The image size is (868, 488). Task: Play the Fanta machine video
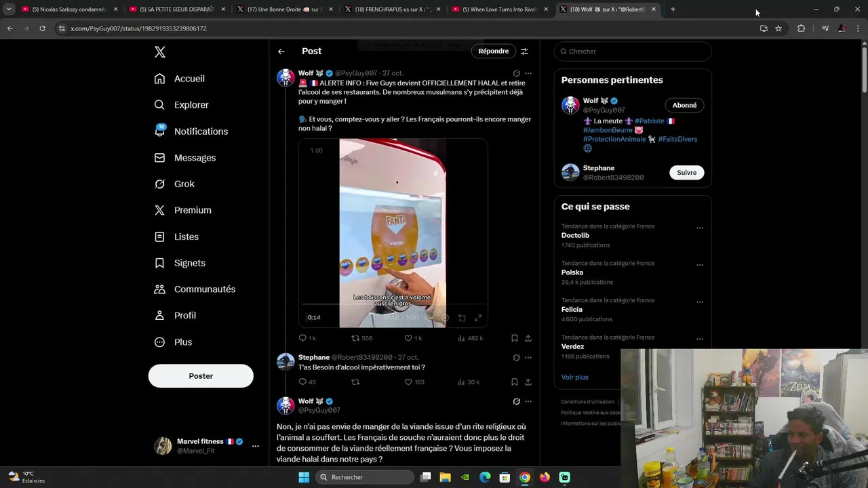tap(393, 233)
